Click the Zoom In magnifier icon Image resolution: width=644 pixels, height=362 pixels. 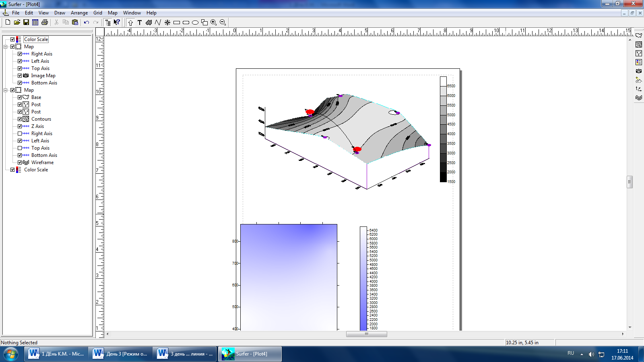pyautogui.click(x=214, y=23)
